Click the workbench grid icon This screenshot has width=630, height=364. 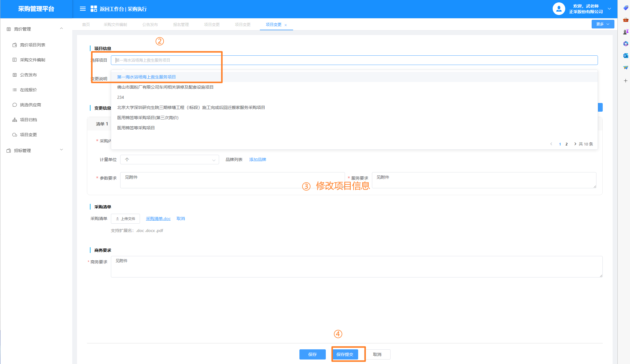pos(94,9)
